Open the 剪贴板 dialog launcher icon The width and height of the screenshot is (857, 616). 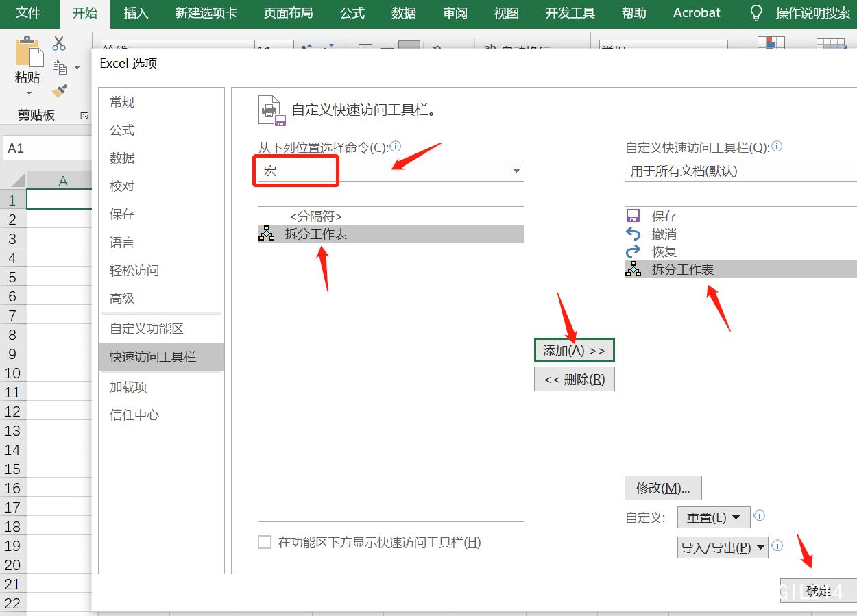[x=84, y=116]
